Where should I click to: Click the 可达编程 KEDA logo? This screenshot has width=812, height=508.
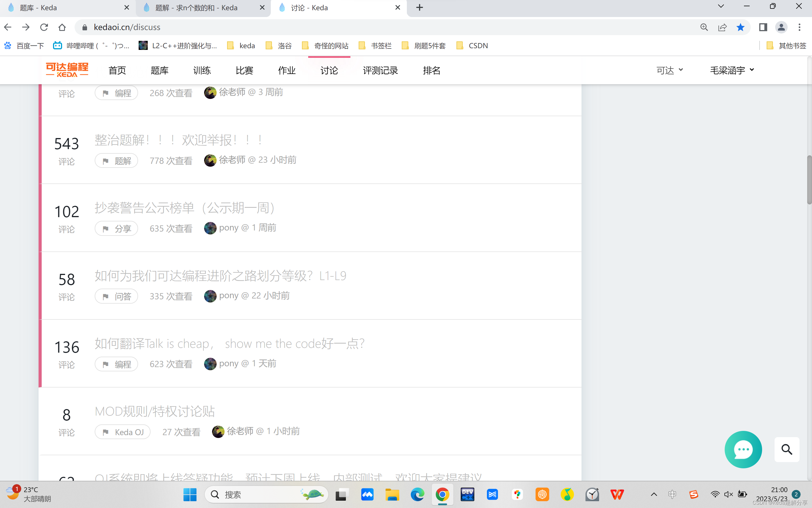pyautogui.click(x=67, y=70)
